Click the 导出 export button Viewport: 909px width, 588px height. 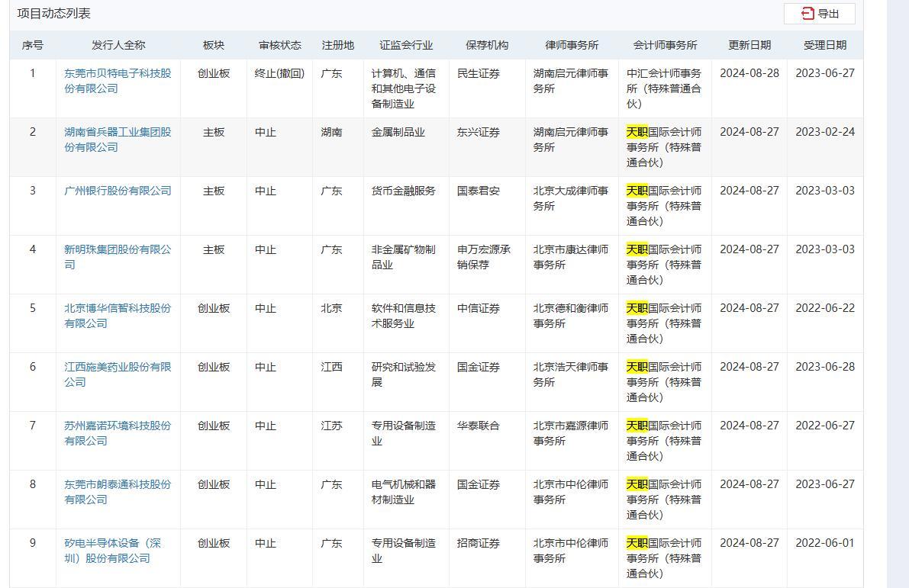point(819,13)
